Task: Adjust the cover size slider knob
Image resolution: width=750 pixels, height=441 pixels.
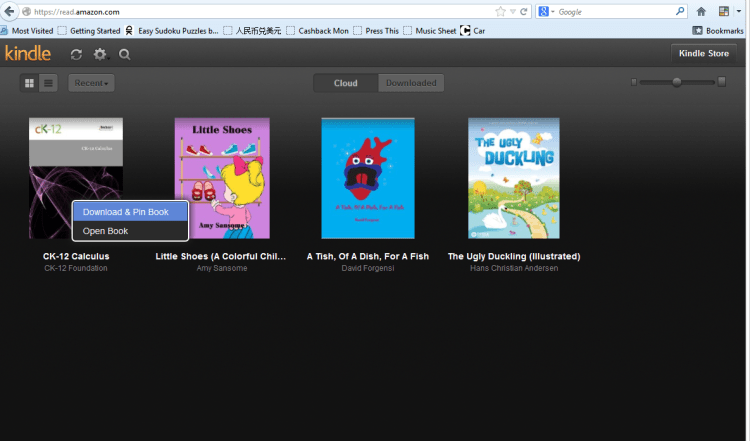Action: point(677,82)
